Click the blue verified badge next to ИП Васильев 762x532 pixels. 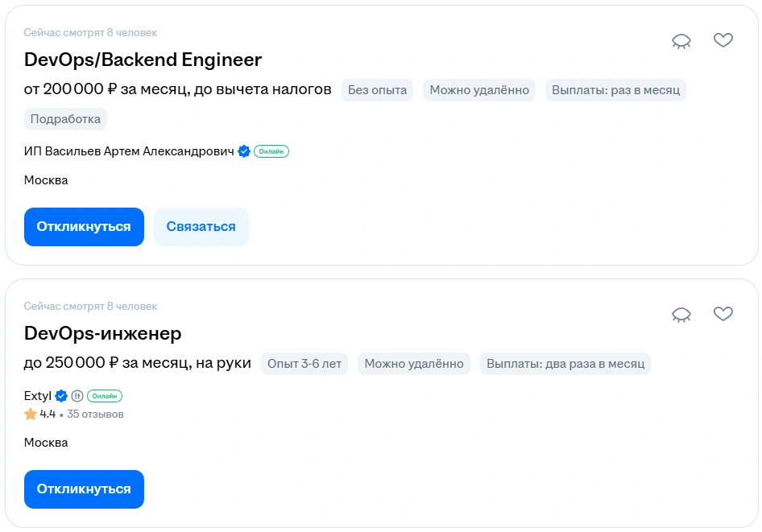pos(243,150)
